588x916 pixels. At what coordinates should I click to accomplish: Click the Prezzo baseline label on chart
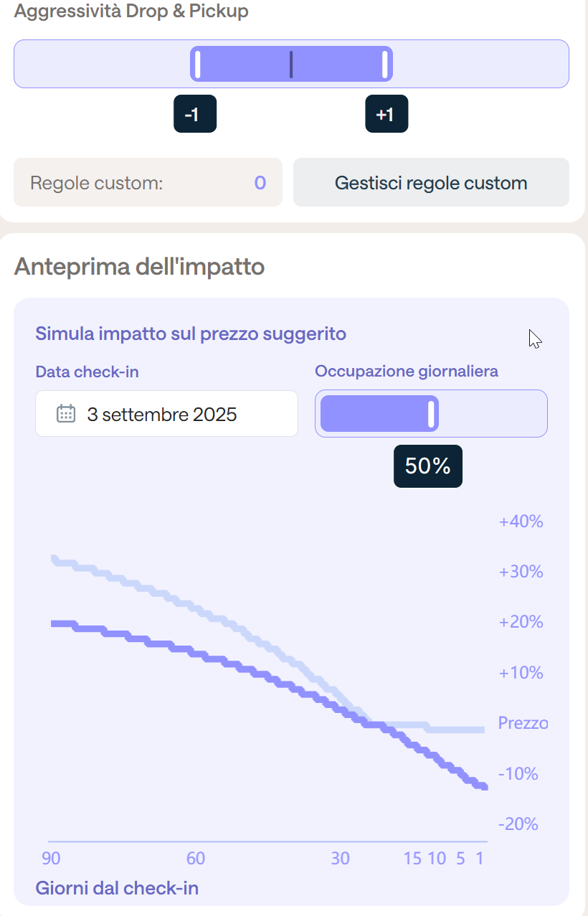point(523,723)
